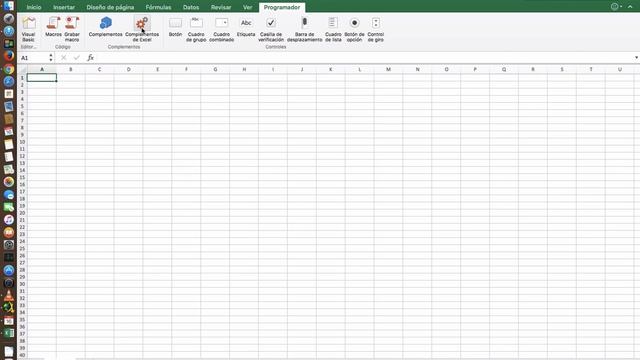
Task: Open VLC from the Dock
Action: (9, 295)
